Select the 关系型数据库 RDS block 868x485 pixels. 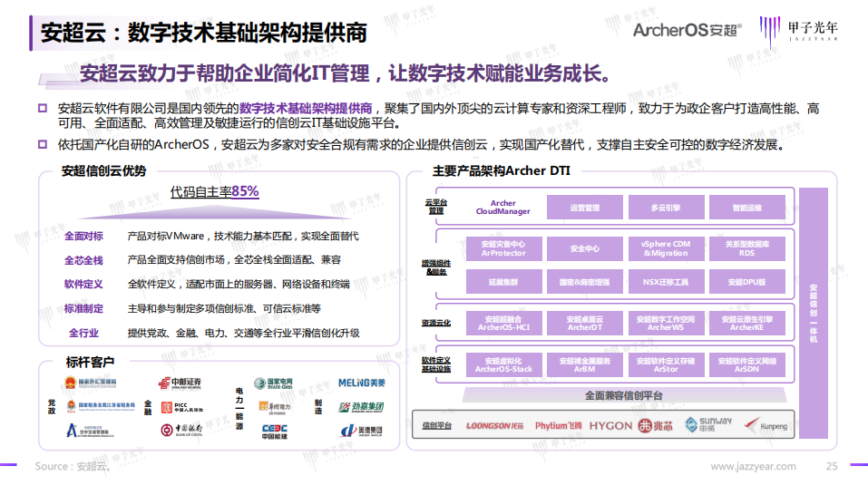click(x=747, y=248)
